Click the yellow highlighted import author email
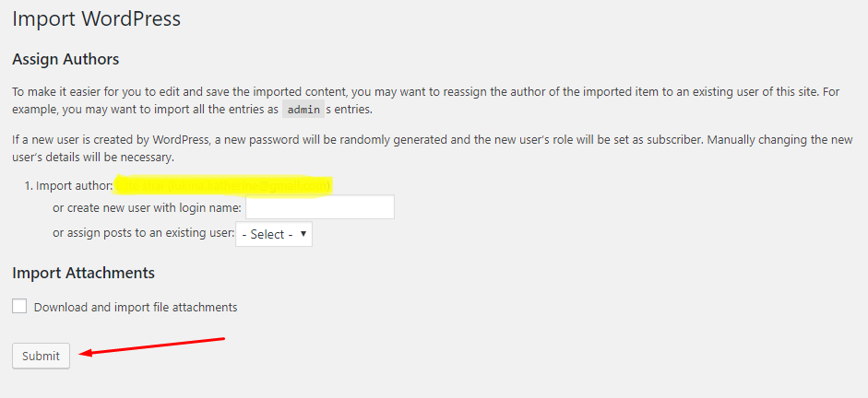 (222, 185)
